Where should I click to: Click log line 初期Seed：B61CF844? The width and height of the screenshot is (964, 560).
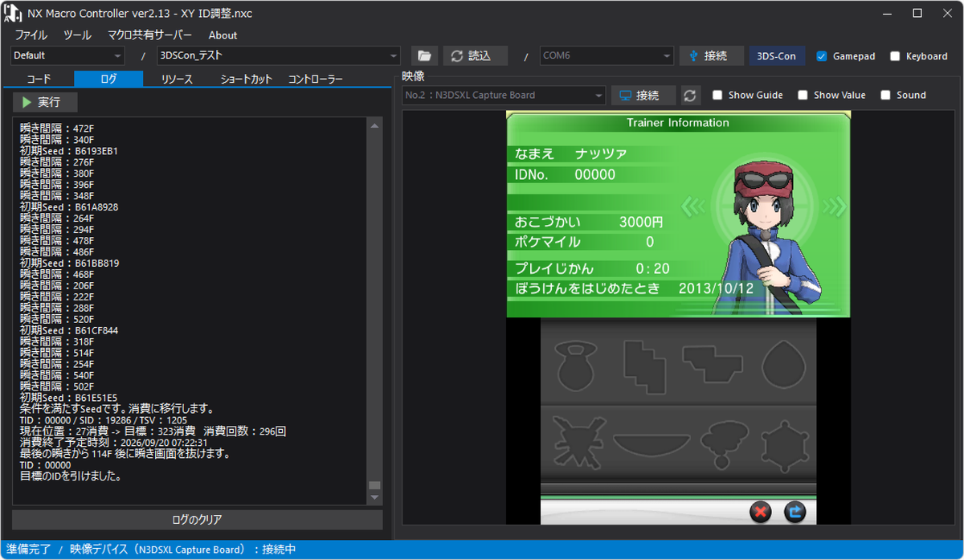point(69,330)
